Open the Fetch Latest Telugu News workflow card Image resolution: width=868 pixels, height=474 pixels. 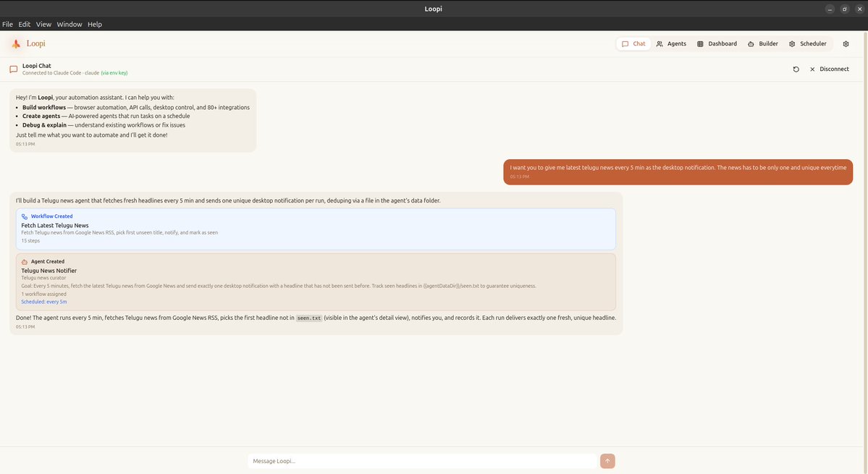316,229
